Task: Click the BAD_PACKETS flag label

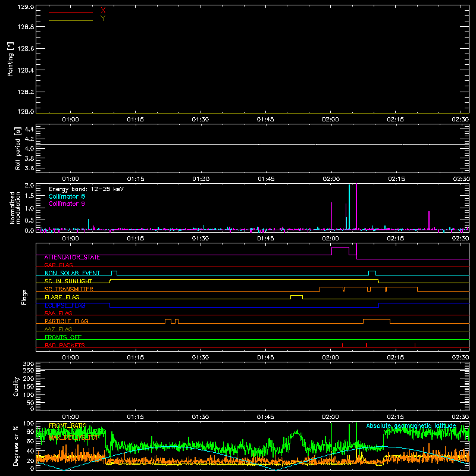Action: tap(65, 345)
